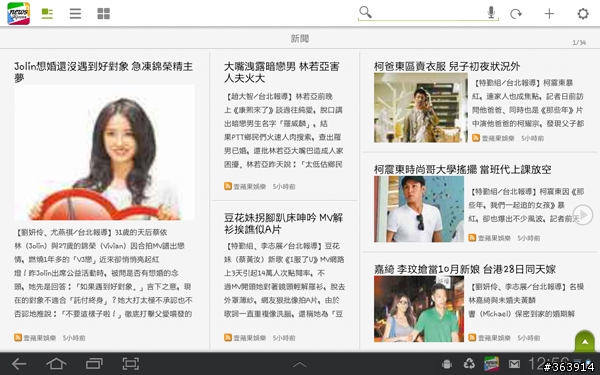Open the Jolin article photo

104,152
